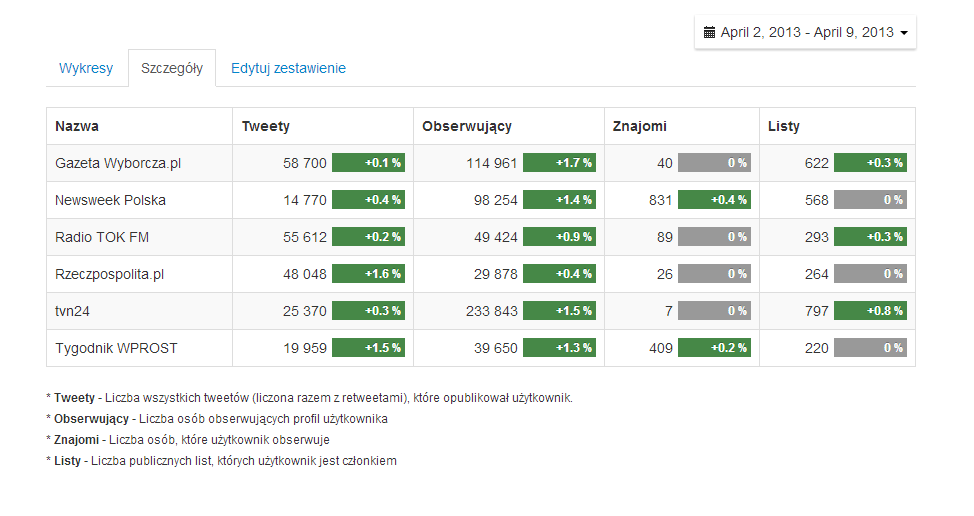
Task: Click the Listy column header
Action: (x=784, y=126)
